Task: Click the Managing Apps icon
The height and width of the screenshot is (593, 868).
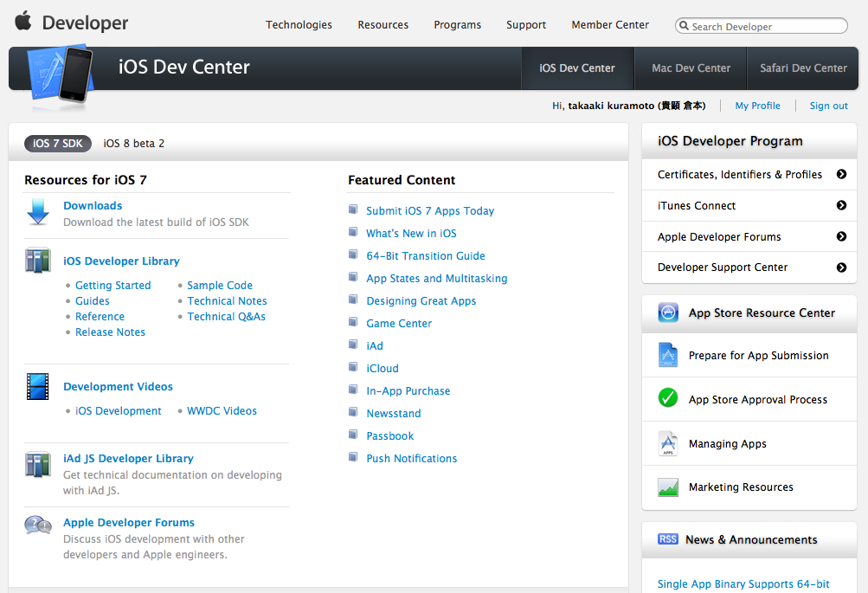Action: (x=668, y=443)
